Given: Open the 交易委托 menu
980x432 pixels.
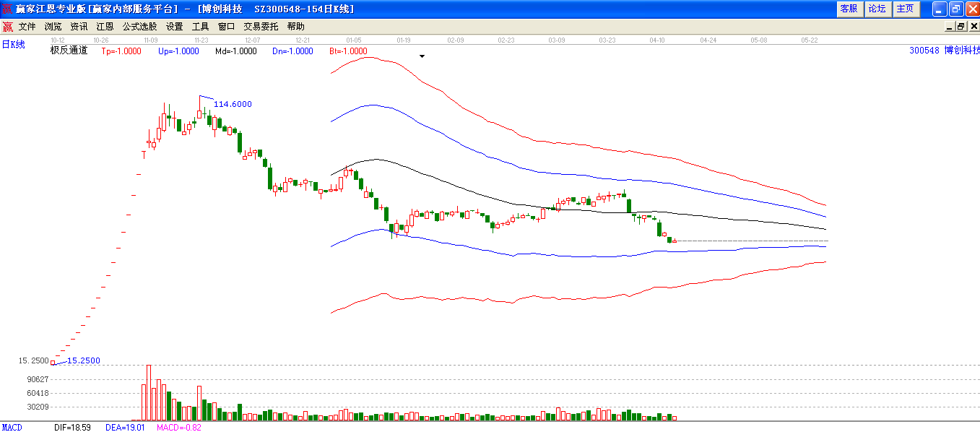Looking at the screenshot, I should click(261, 27).
